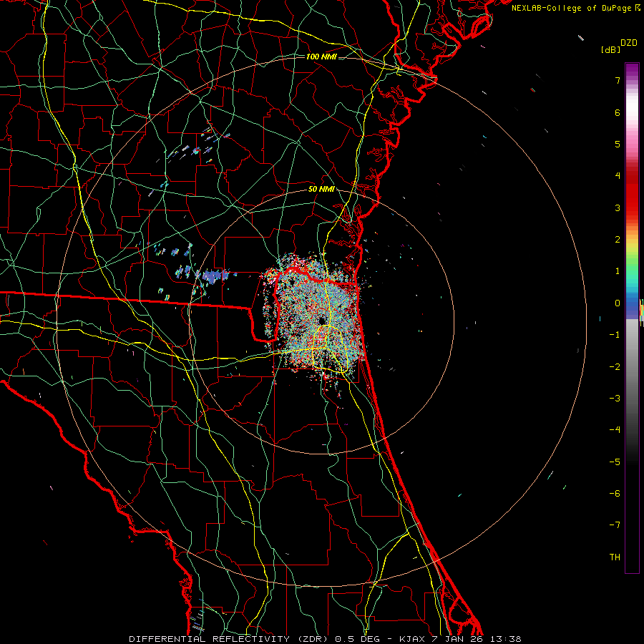Select the 3 value on the ZDR scale

tap(618, 208)
